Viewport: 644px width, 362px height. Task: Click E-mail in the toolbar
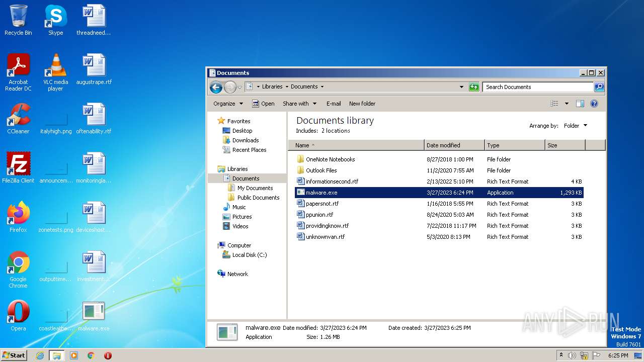[x=334, y=104]
